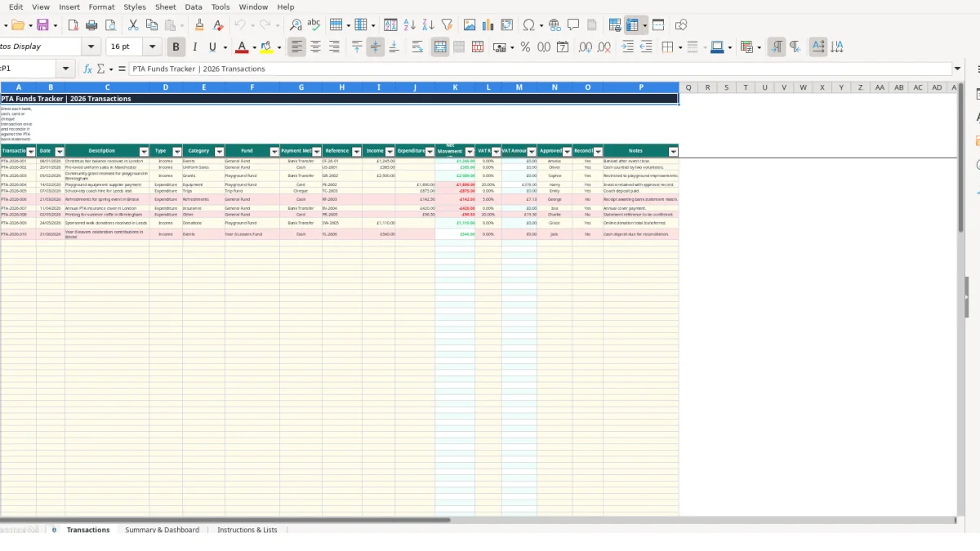Screen dimensions: 980x551
Task: Click Format as Date icon
Action: tap(563, 47)
